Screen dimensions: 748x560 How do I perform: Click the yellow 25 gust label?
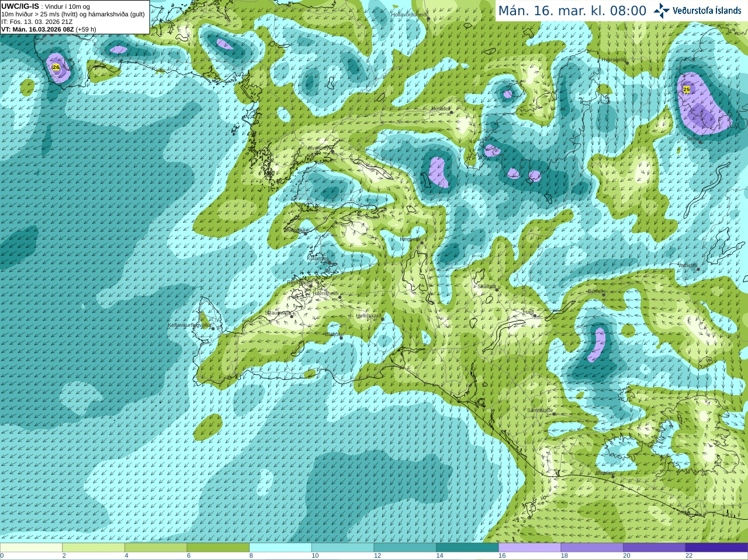pos(687,89)
